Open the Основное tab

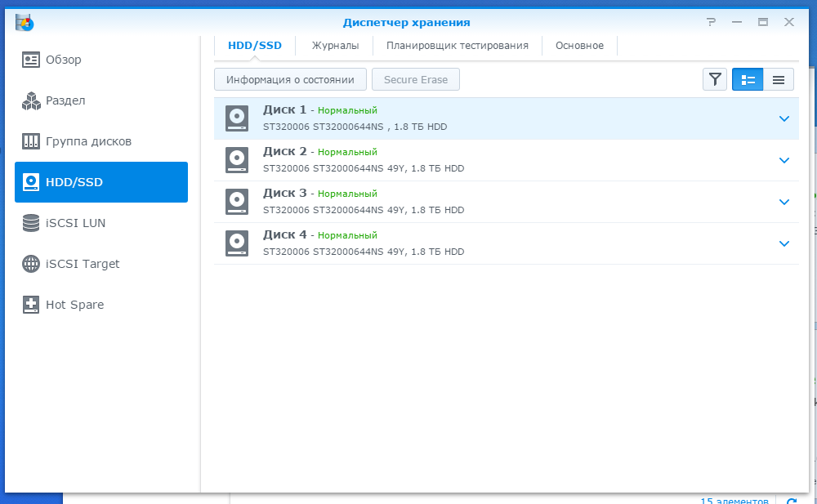point(579,46)
